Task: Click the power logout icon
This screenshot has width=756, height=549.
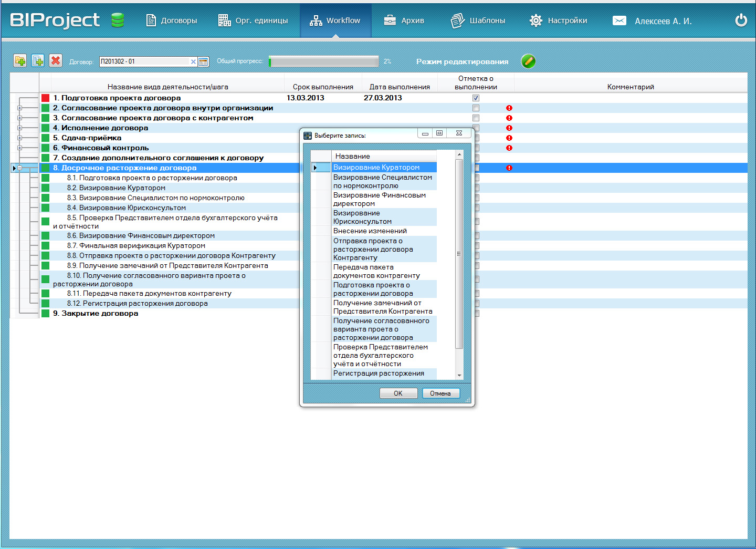Action: (x=741, y=20)
